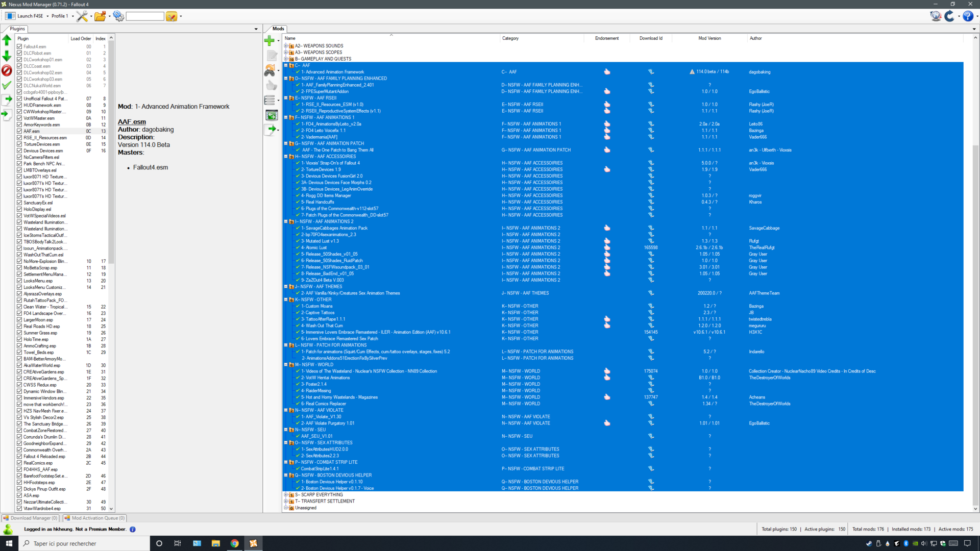The height and width of the screenshot is (551, 980).
Task: Export load order icon in Plugins panel
Action: 7,99
